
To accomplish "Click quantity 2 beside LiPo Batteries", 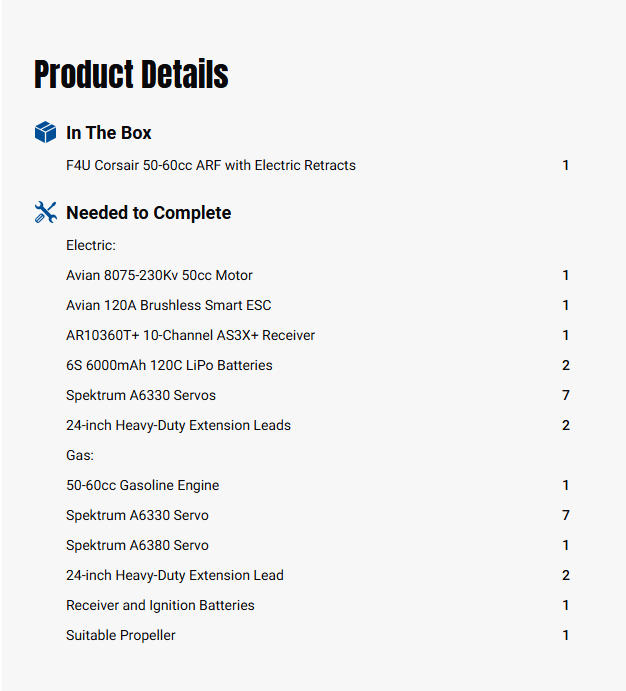I will point(566,365).
